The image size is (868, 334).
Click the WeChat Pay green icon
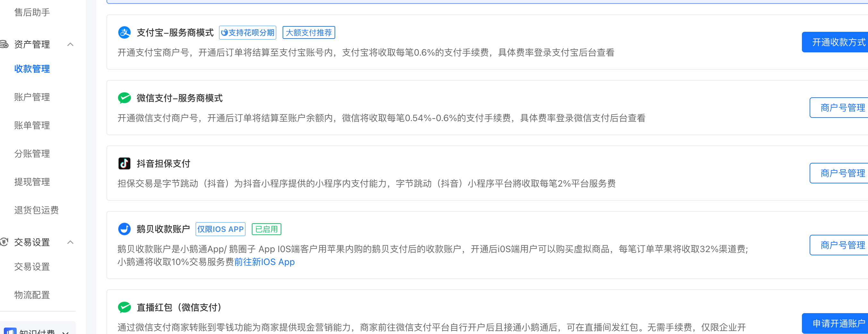(124, 98)
